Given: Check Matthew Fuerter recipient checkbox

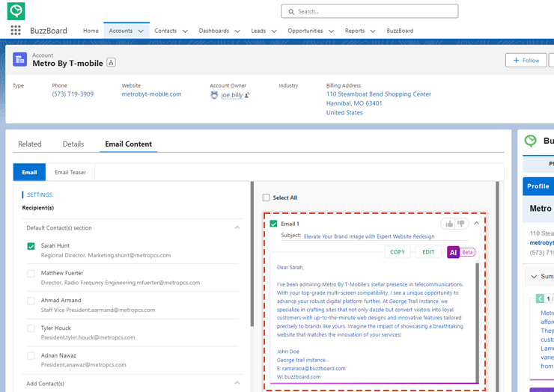Looking at the screenshot, I should click(x=31, y=273).
